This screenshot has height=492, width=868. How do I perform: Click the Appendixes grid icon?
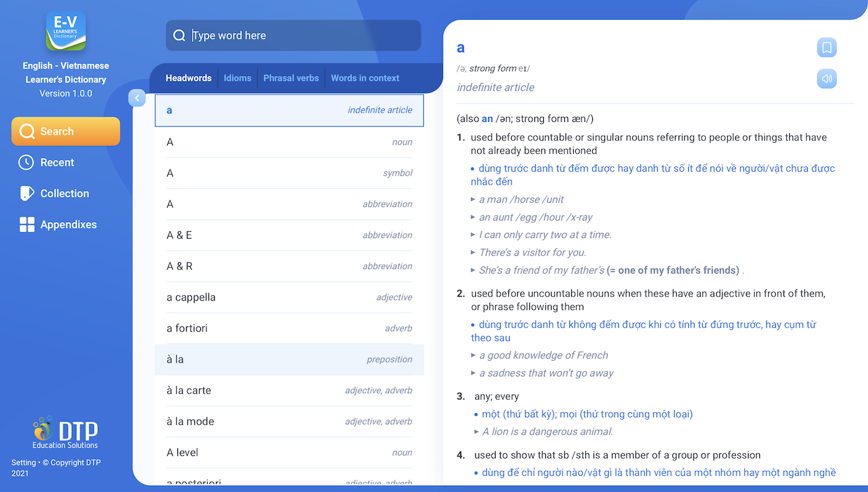[27, 225]
